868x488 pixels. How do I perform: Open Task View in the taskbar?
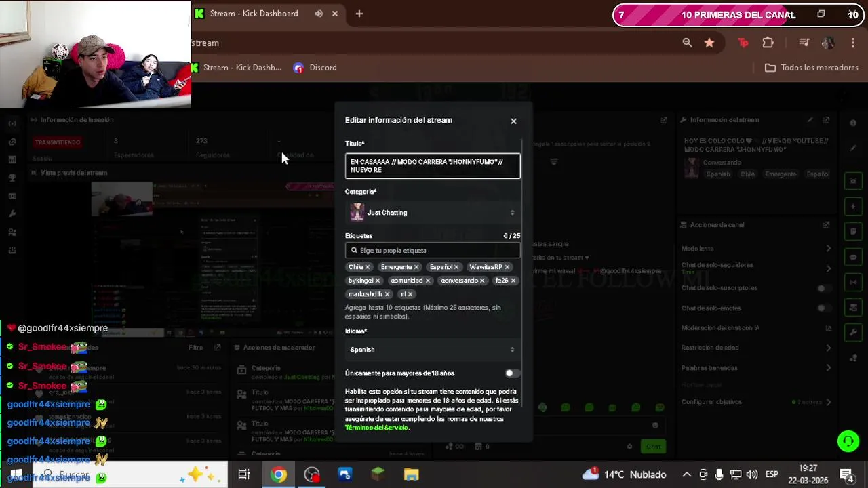click(243, 474)
